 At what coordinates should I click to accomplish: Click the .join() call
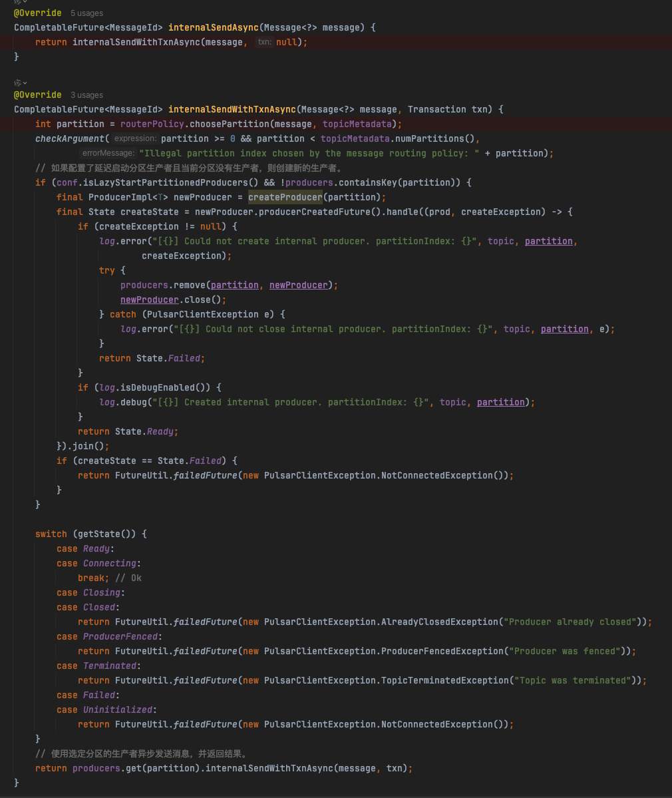pos(88,447)
